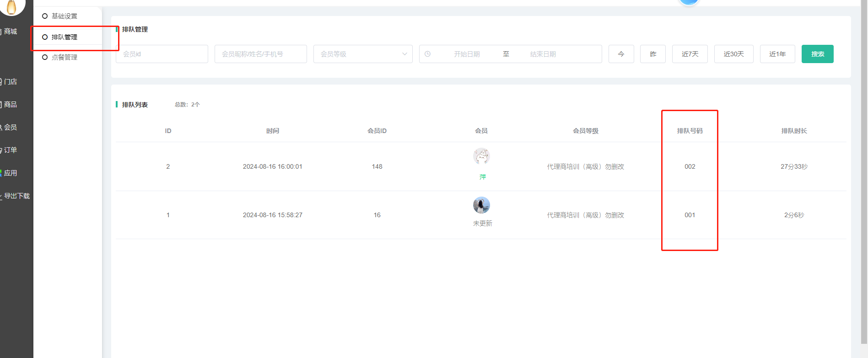Open 导出下载 from the sidebar
This screenshot has width=868, height=358.
tap(16, 196)
